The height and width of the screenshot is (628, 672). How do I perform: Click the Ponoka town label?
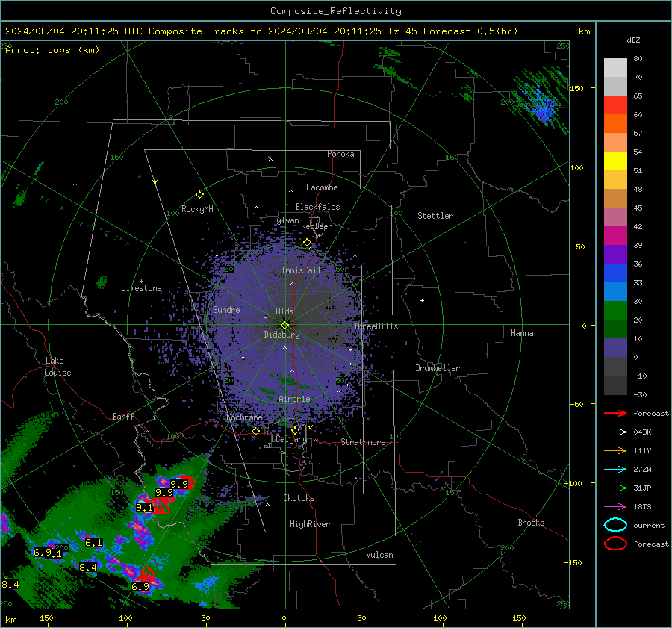(x=340, y=154)
